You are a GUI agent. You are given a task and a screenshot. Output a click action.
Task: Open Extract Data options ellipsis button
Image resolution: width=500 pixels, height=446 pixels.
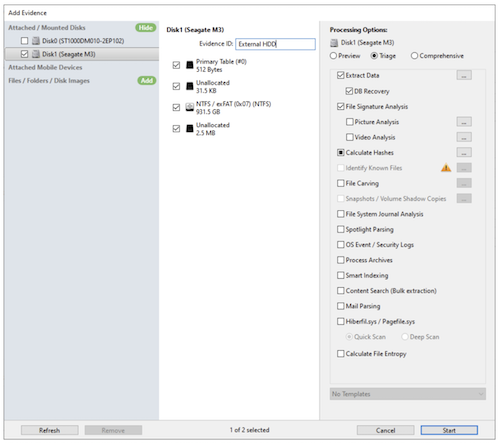[x=464, y=75]
